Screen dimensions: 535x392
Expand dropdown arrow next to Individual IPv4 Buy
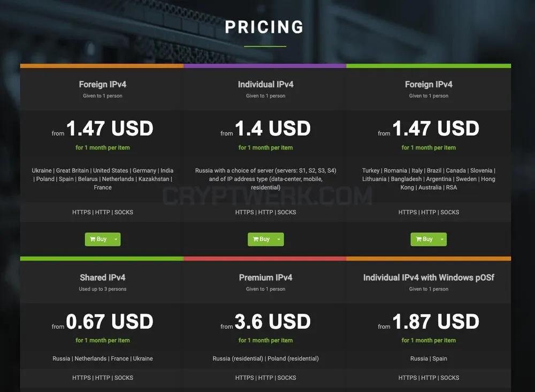[279, 239]
